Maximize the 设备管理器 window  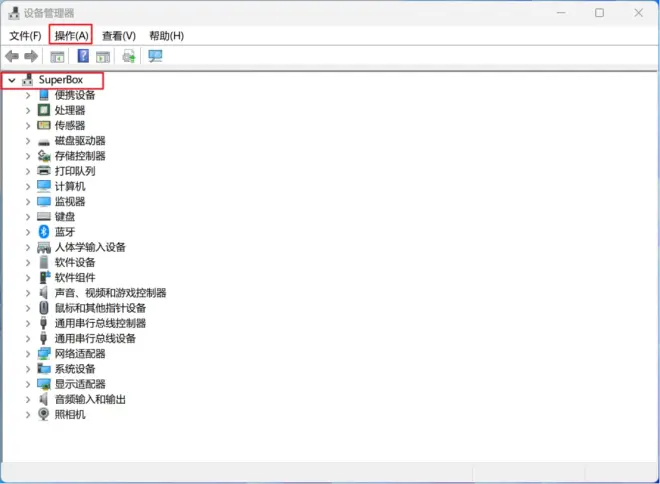599,13
